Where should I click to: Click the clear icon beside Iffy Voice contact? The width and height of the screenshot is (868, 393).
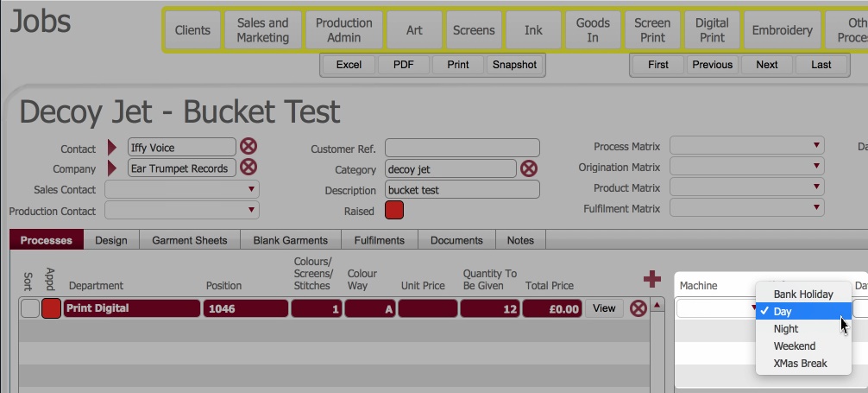(248, 147)
